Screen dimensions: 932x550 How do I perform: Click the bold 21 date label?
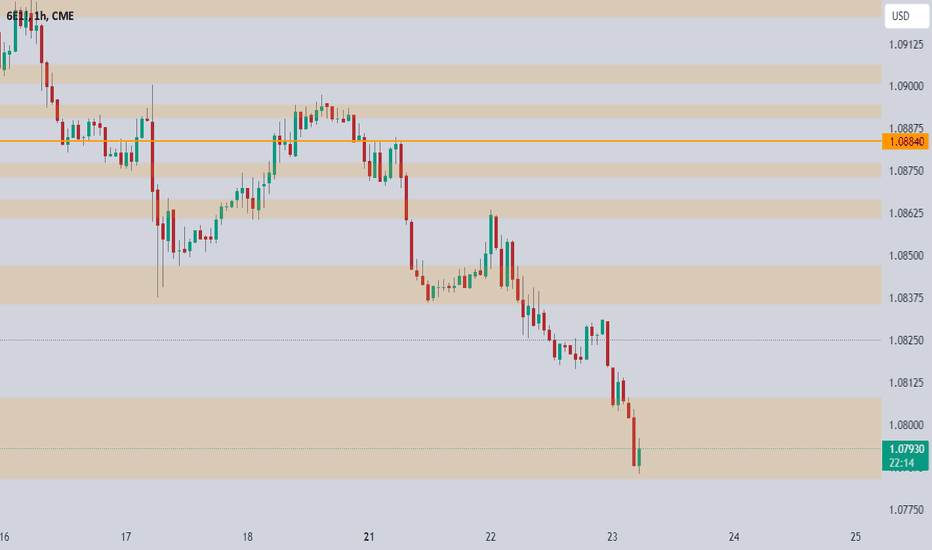click(x=369, y=537)
